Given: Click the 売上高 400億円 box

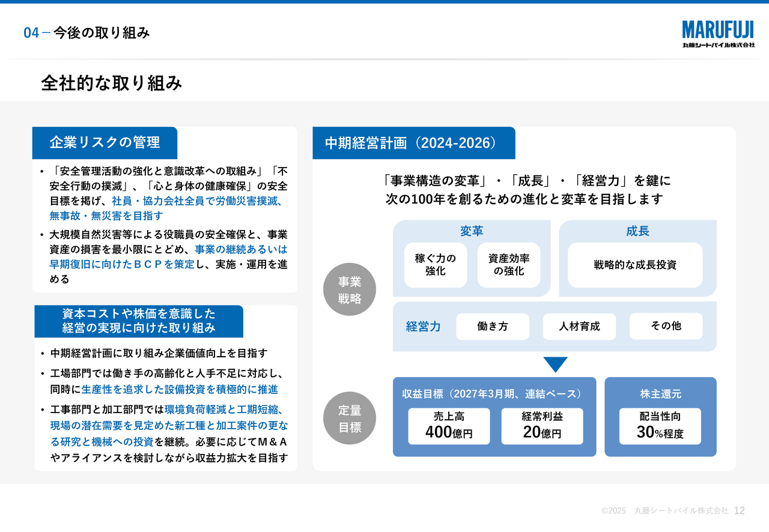Looking at the screenshot, I should point(449,426).
